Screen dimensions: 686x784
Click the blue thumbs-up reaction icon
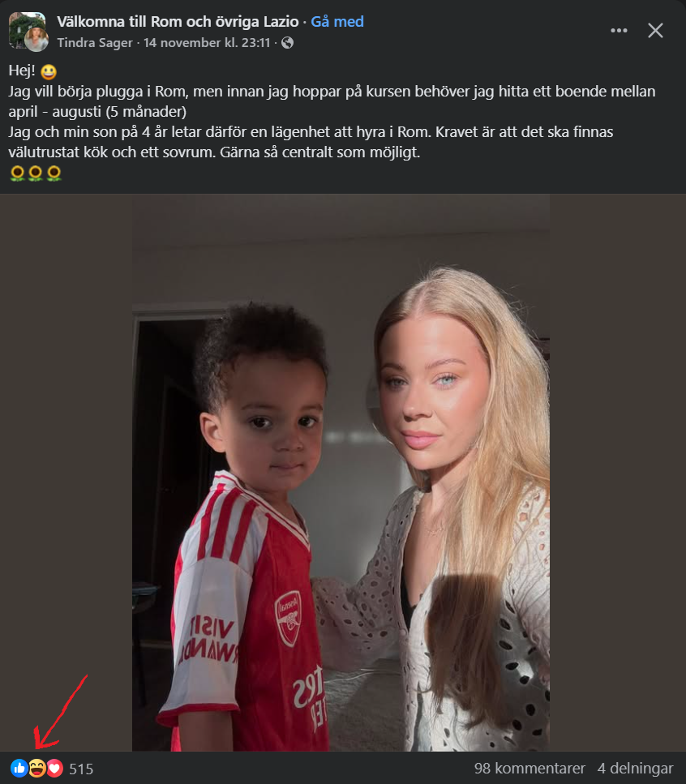19,768
